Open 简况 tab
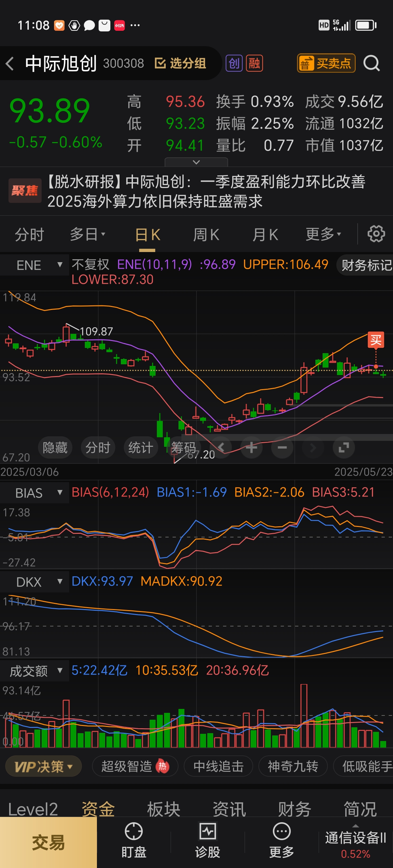 tap(360, 809)
